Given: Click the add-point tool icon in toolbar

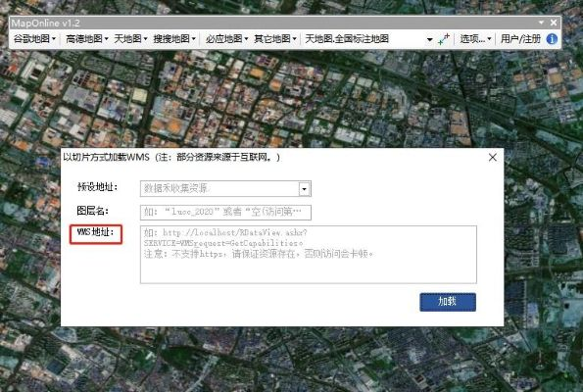Looking at the screenshot, I should (444, 39).
